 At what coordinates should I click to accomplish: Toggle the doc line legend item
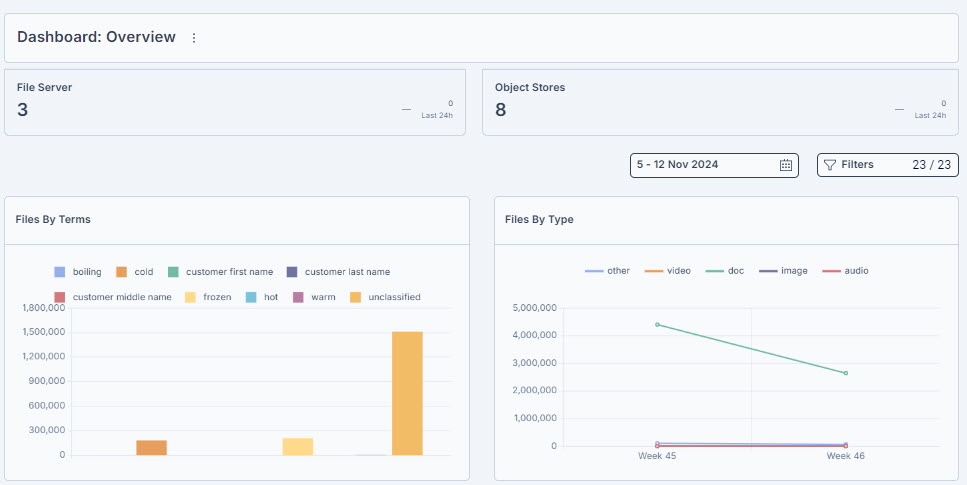point(725,271)
